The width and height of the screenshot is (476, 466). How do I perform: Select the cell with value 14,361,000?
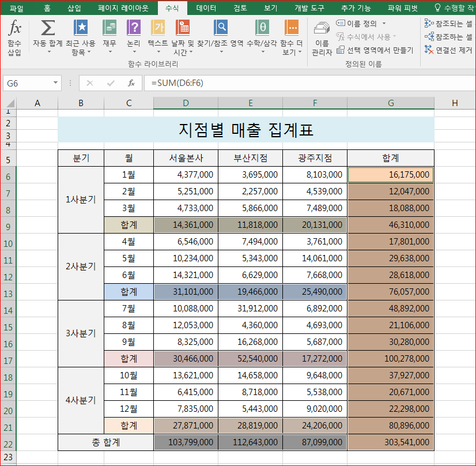(186, 225)
